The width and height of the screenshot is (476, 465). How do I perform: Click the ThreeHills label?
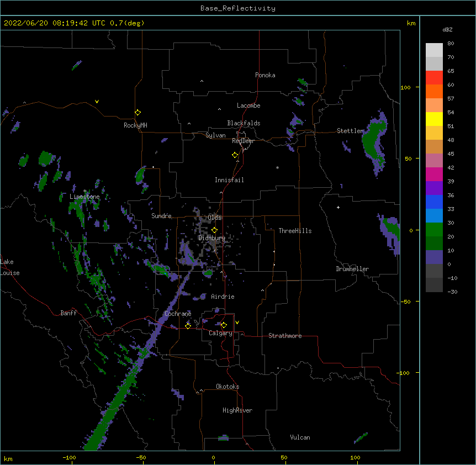tap(295, 231)
